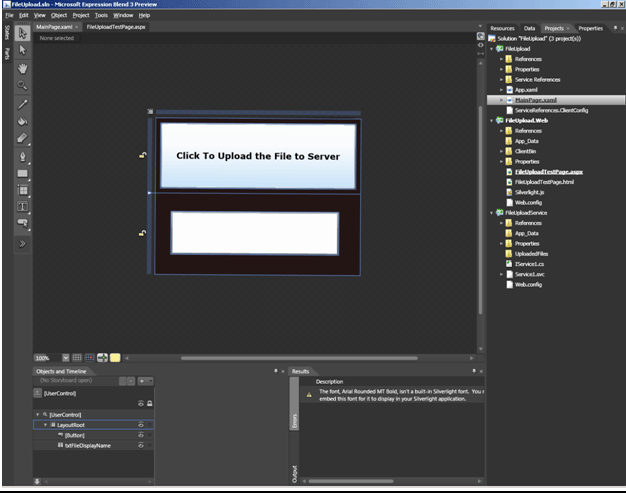Select the Grid layout panel tool

pos(23,190)
